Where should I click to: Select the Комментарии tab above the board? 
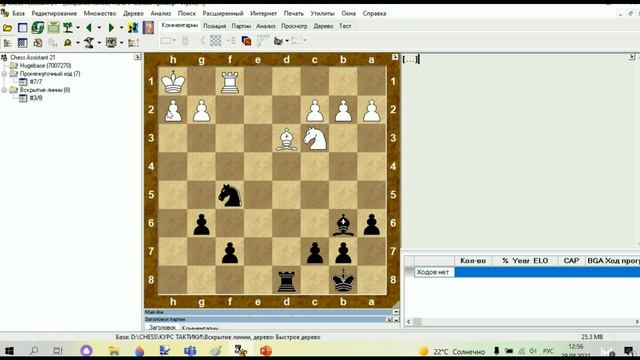point(179,25)
